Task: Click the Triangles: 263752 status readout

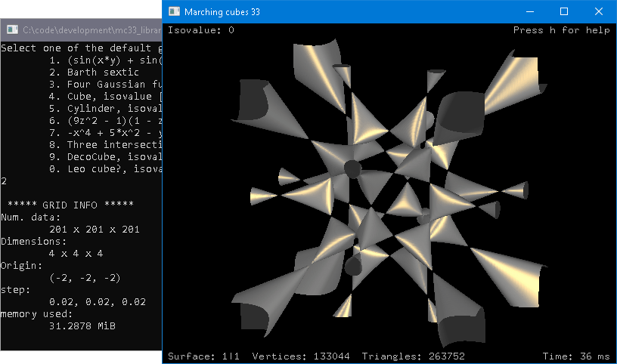Action: (413, 356)
